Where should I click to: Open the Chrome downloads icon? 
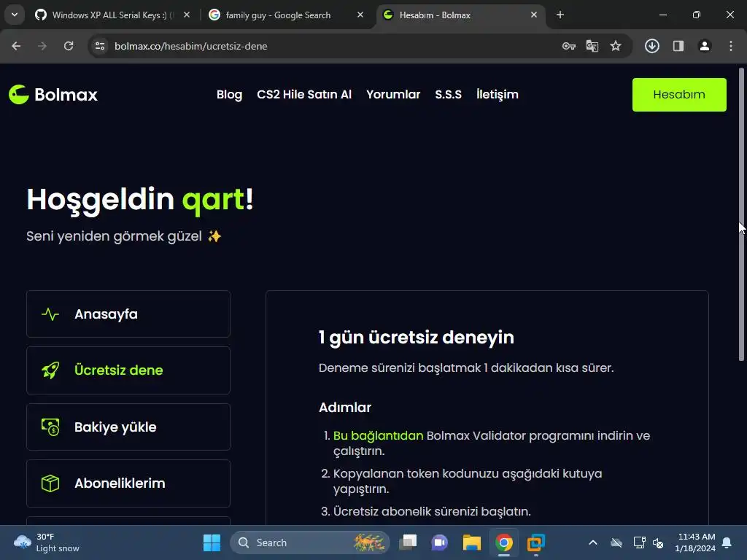click(652, 46)
